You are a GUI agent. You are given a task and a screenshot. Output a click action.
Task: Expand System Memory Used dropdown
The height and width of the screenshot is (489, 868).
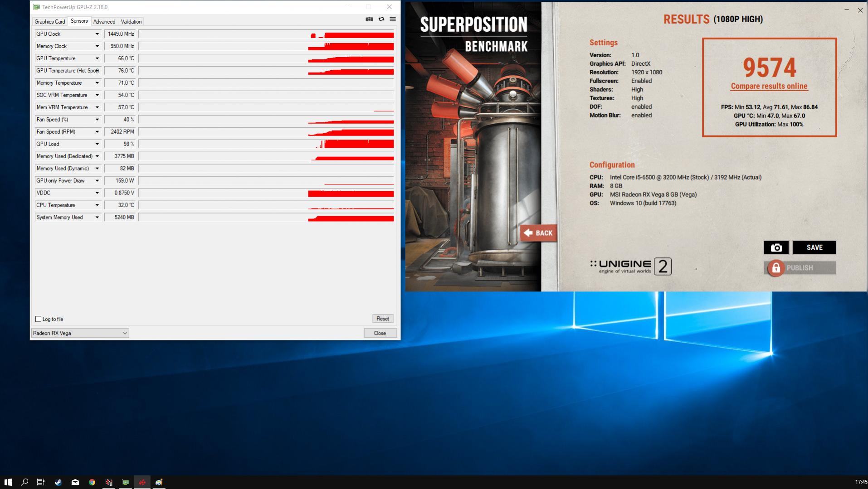97,218
